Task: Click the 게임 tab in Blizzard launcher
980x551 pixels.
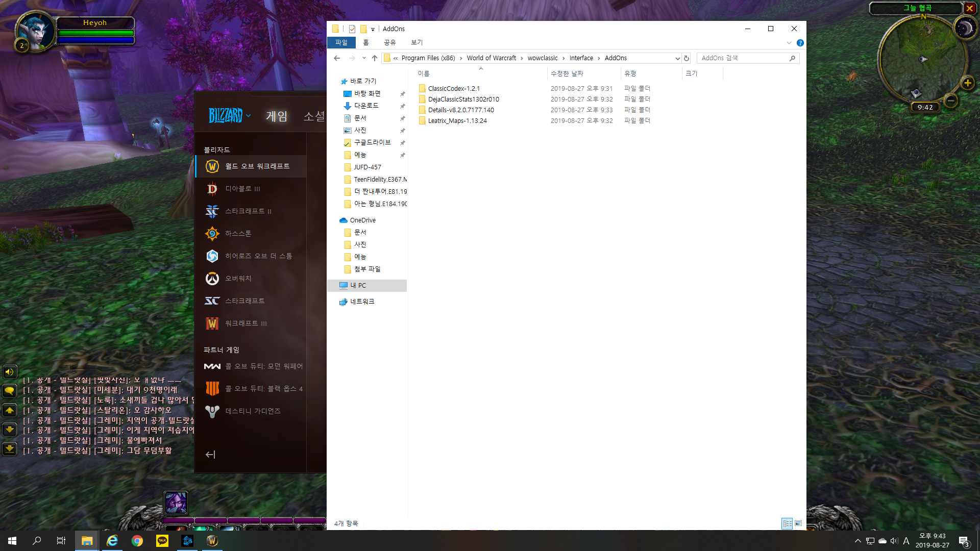Action: pos(277,116)
